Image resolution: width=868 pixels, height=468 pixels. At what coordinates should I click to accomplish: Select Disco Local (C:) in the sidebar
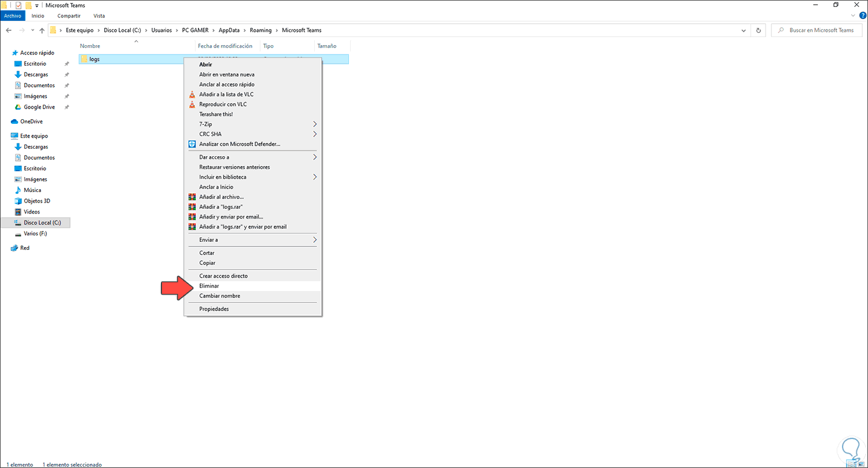coord(42,223)
